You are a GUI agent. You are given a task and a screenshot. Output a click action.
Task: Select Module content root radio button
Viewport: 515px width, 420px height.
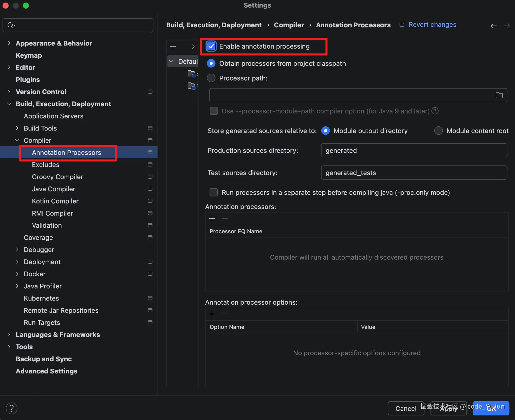[x=438, y=131]
